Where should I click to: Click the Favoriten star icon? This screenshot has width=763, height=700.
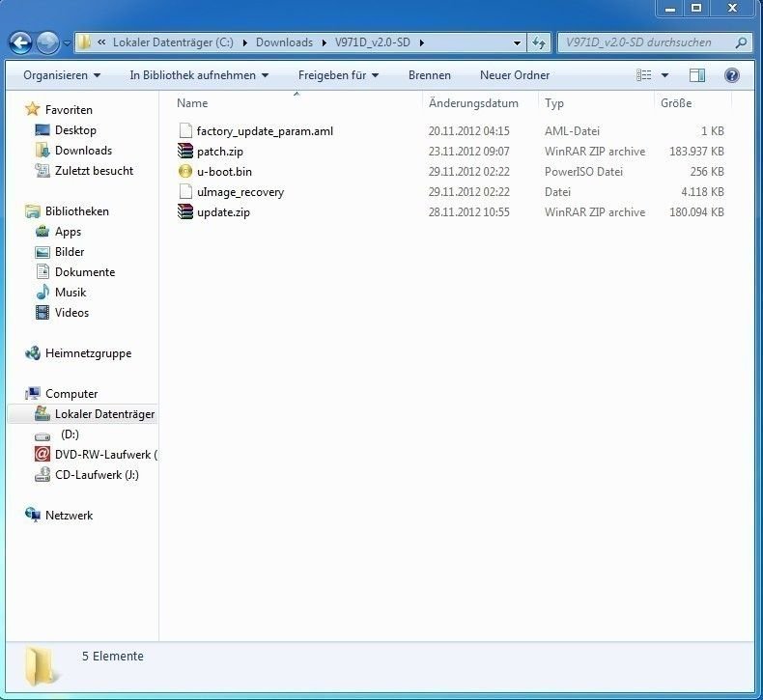(32, 109)
